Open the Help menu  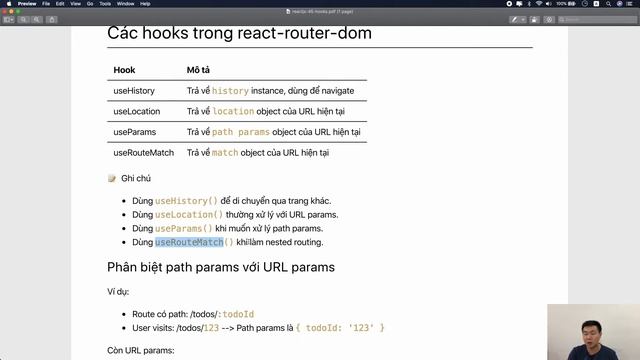tap(145, 4)
